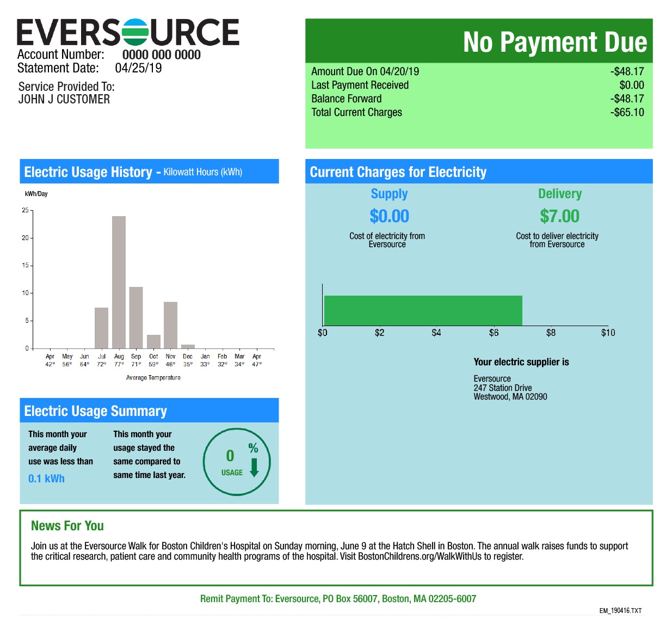Viewport: 672px width, 625px height.
Task: Expand the Electric Usage History section
Action: click(149, 171)
